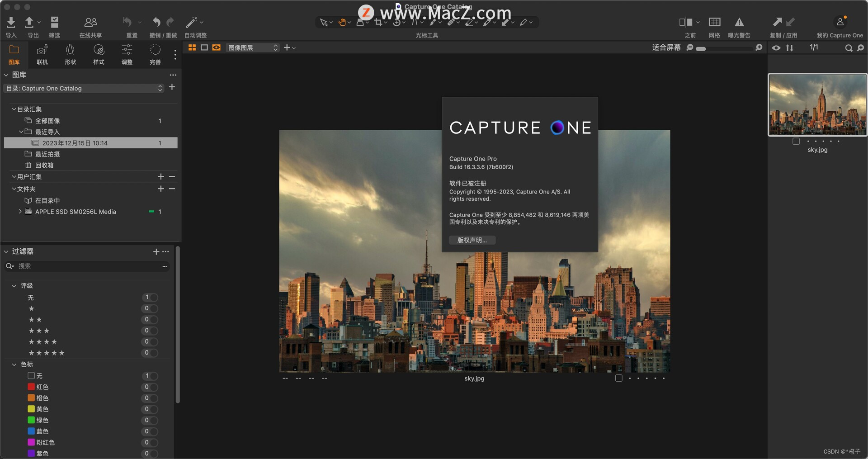Switch to the 图库 library tab
Screen dimensions: 868x459
14,54
